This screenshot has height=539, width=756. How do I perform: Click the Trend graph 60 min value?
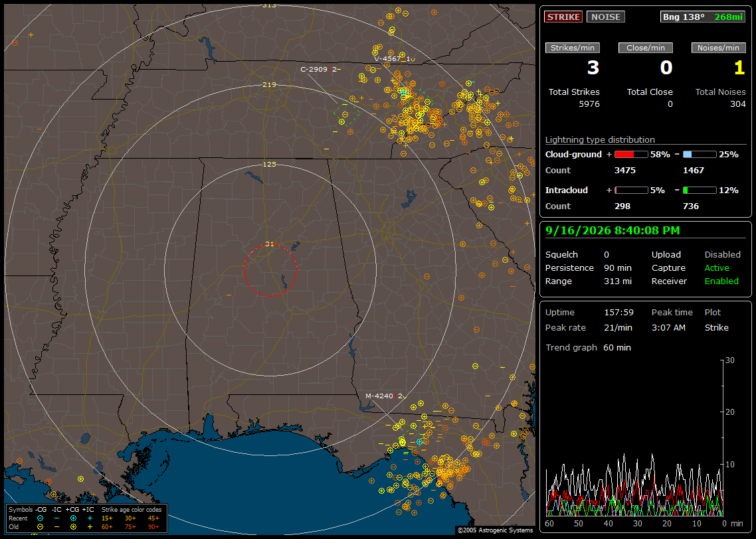pyautogui.click(x=616, y=348)
